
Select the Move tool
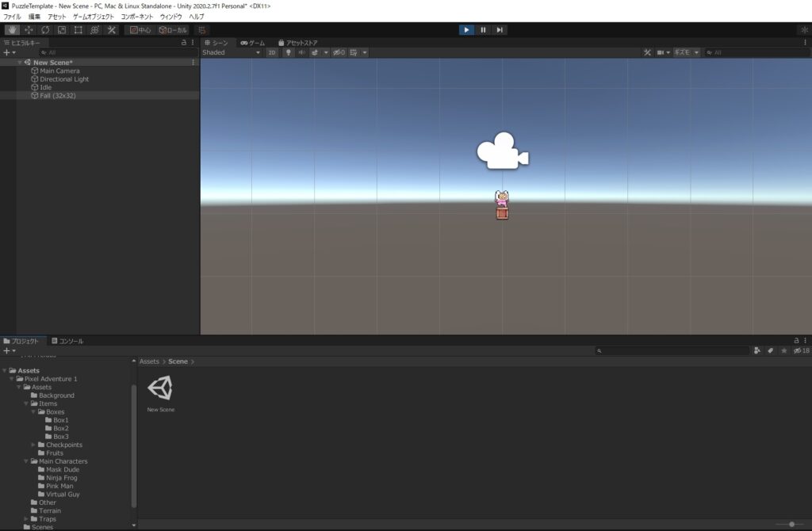point(29,30)
